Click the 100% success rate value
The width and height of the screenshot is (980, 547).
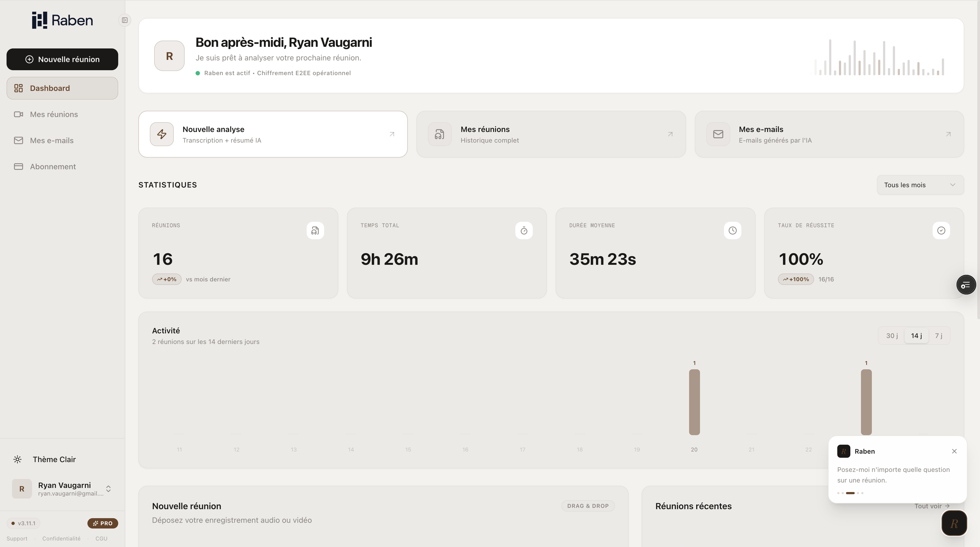tap(801, 259)
